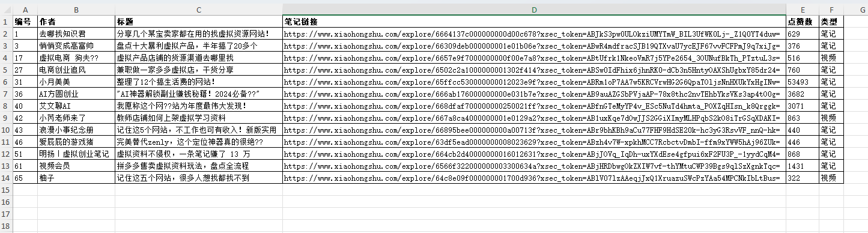Select row 16 header
Screen dimensions: 868x233
tap(7, 202)
